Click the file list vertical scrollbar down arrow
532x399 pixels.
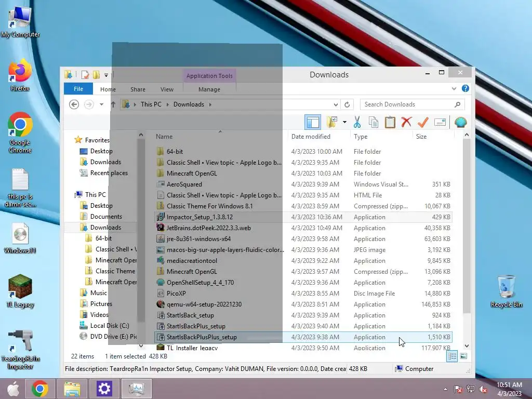click(467, 345)
